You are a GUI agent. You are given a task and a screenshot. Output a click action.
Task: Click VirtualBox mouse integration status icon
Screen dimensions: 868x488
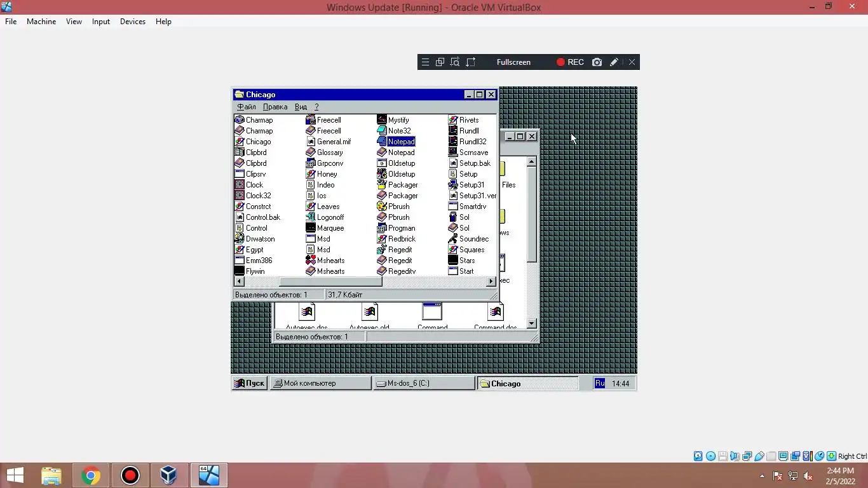pos(820,456)
